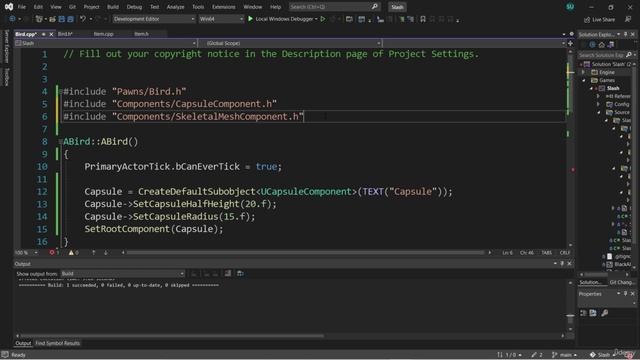Viewport: 640px width, 360px height.
Task: Click Solution Explorer search magnifier icon
Action: [629, 55]
